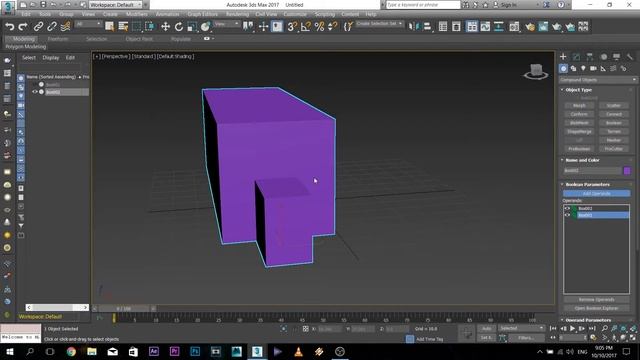
Task: Click the Use Pivot Point Center icon
Action: pyautogui.click(x=248, y=27)
